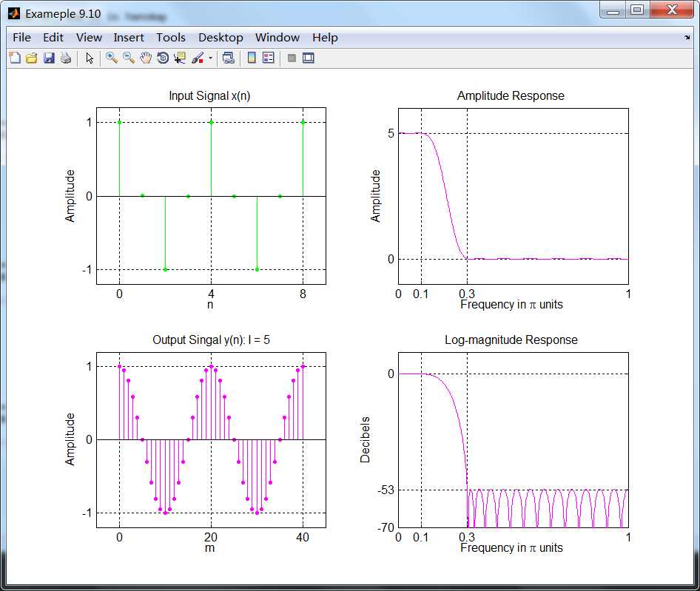The height and width of the screenshot is (591, 700).
Task: Open the Insert menu
Action: pyautogui.click(x=129, y=38)
